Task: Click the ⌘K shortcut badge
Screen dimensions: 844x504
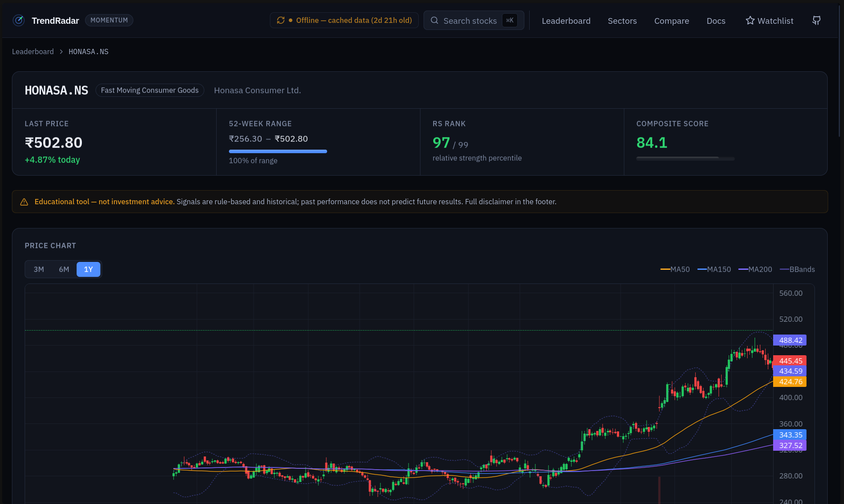Action: (x=509, y=20)
